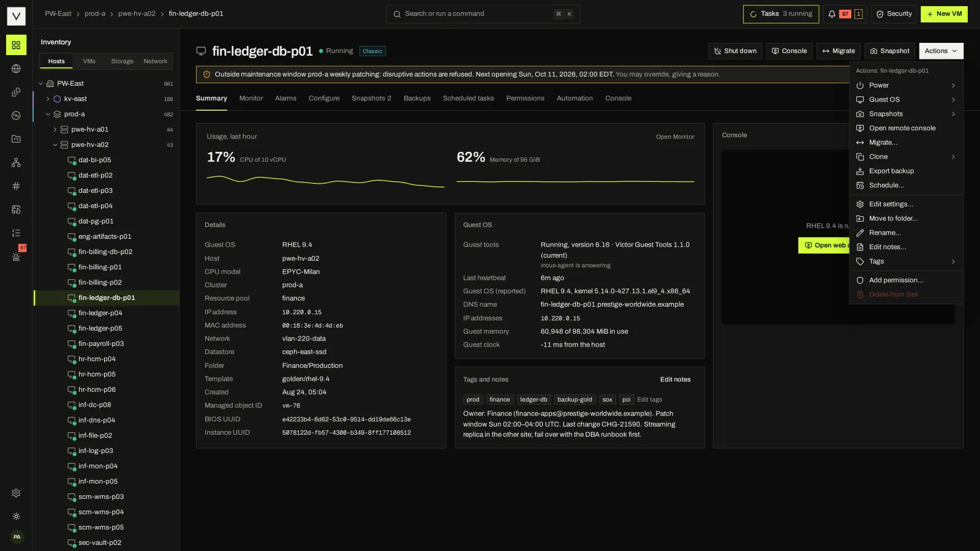Click the Clone icon in Actions menu
The height and width of the screenshot is (551, 980).
click(860, 157)
